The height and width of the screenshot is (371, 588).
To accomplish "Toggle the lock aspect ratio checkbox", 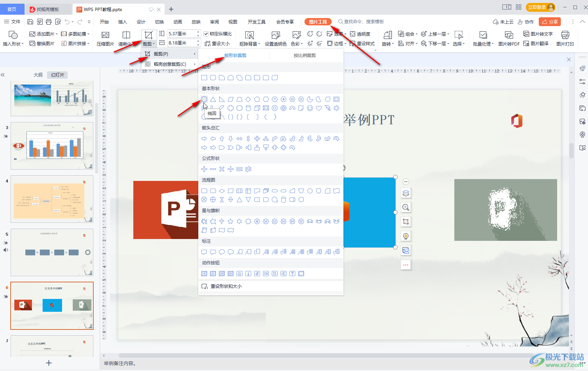I will pyautogui.click(x=206, y=34).
